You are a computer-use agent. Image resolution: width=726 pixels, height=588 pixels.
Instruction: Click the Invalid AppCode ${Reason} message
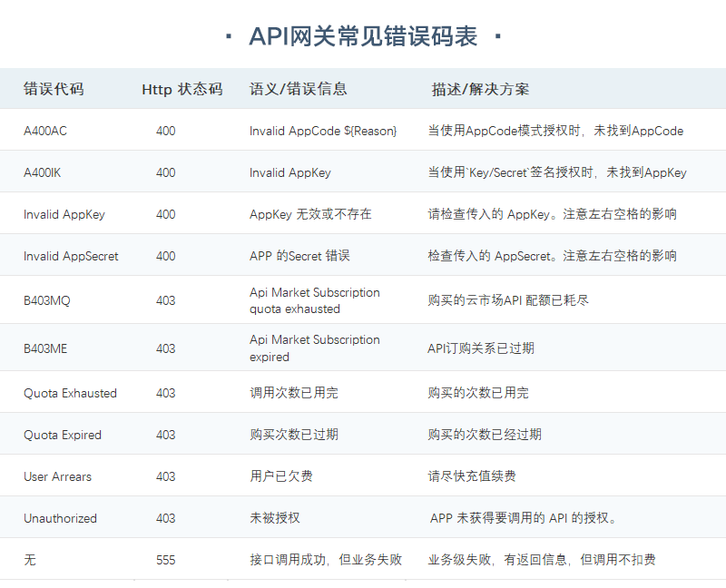click(x=323, y=131)
